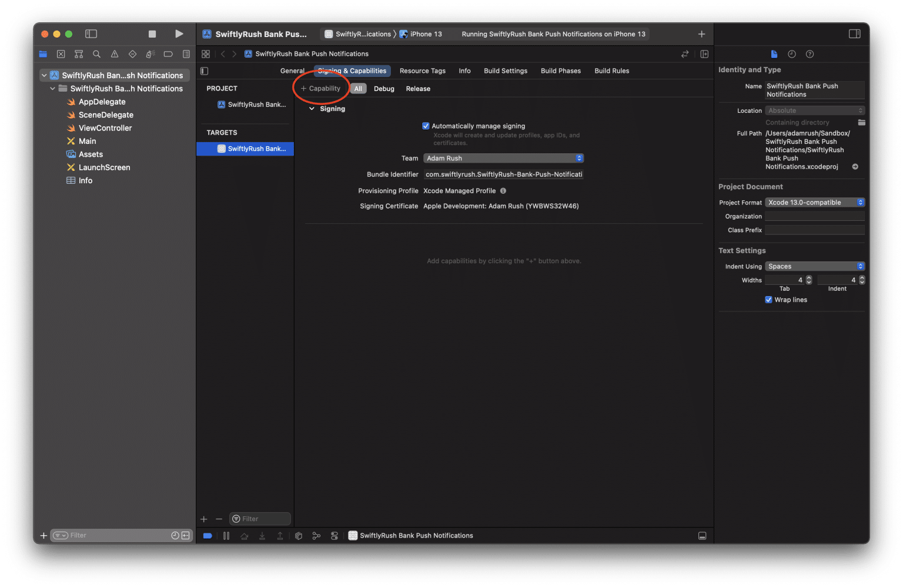Click the + Capability button
The image size is (903, 588).
pyautogui.click(x=321, y=89)
